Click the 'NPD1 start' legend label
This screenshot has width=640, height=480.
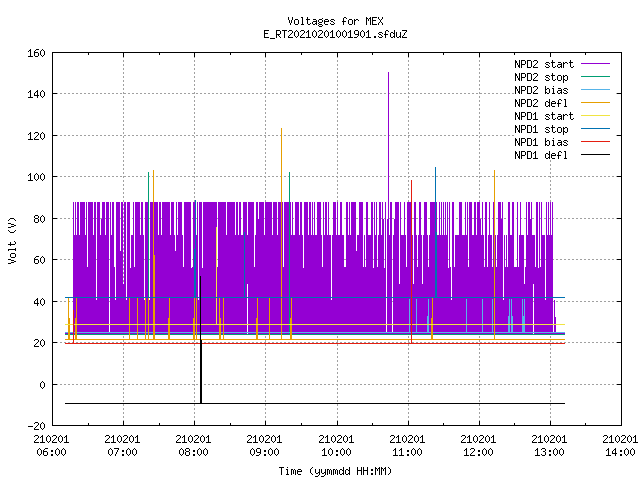click(x=544, y=116)
